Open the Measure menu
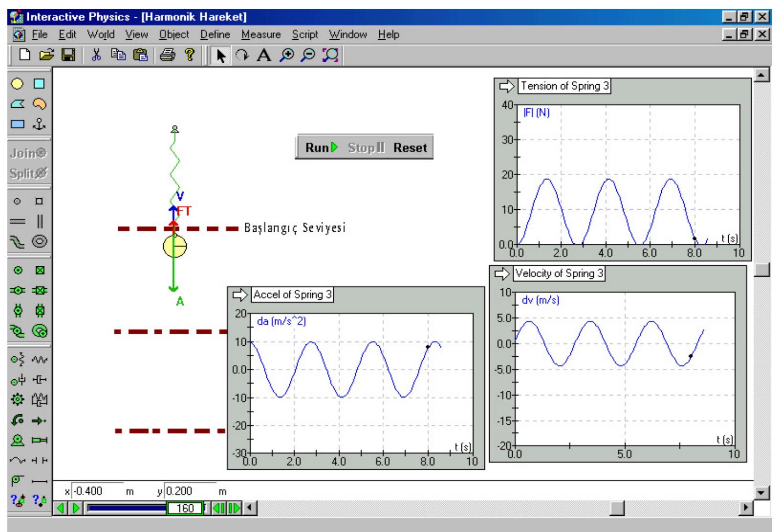Viewport: 780px width, 532px height. pyautogui.click(x=261, y=35)
